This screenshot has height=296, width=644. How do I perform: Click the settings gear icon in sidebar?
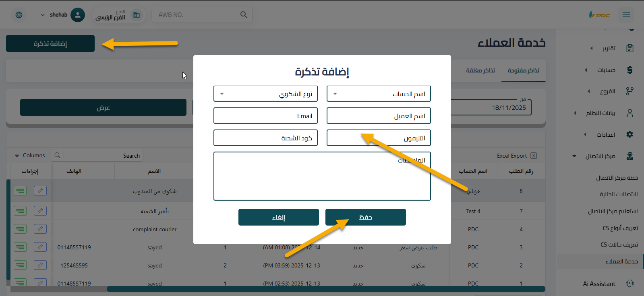click(x=630, y=134)
